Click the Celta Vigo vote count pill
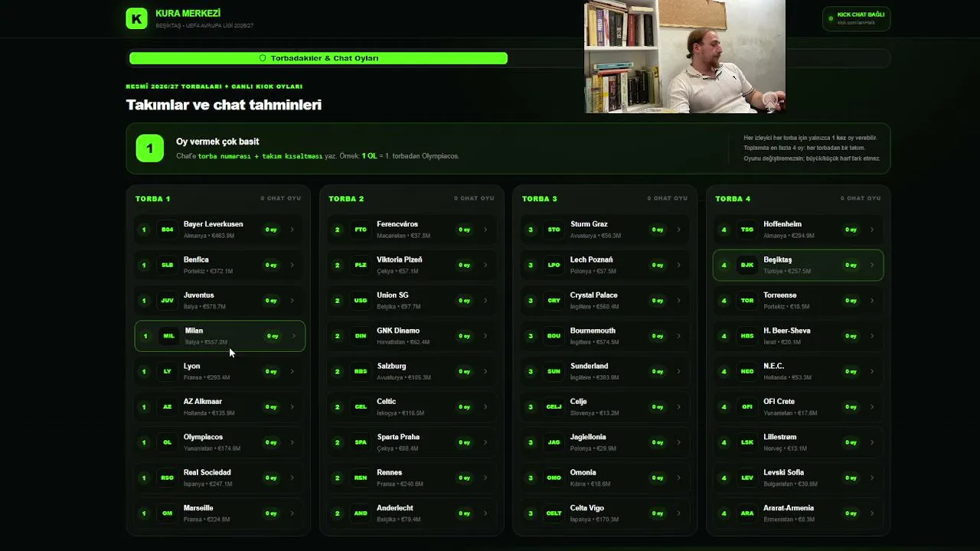This screenshot has height=551, width=980. [658, 514]
